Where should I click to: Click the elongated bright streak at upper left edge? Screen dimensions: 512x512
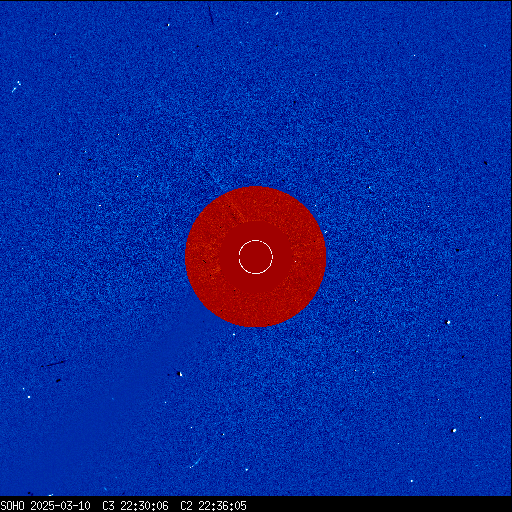pos(16,87)
